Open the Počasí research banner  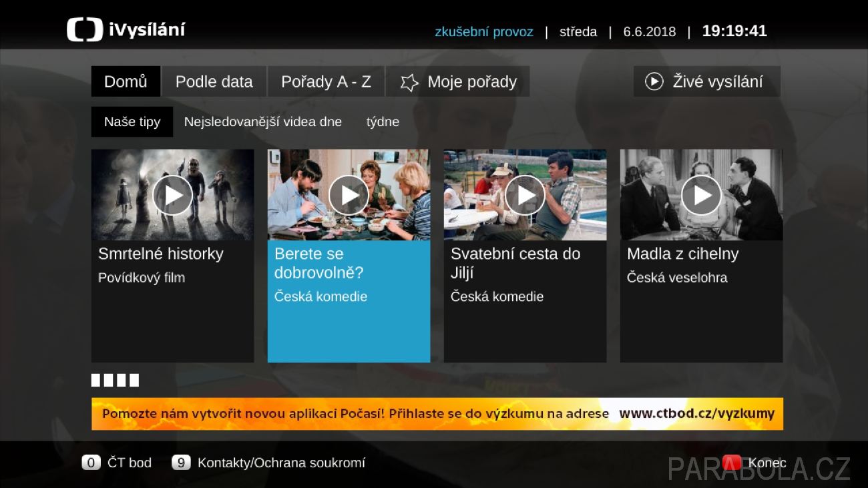[x=437, y=414]
